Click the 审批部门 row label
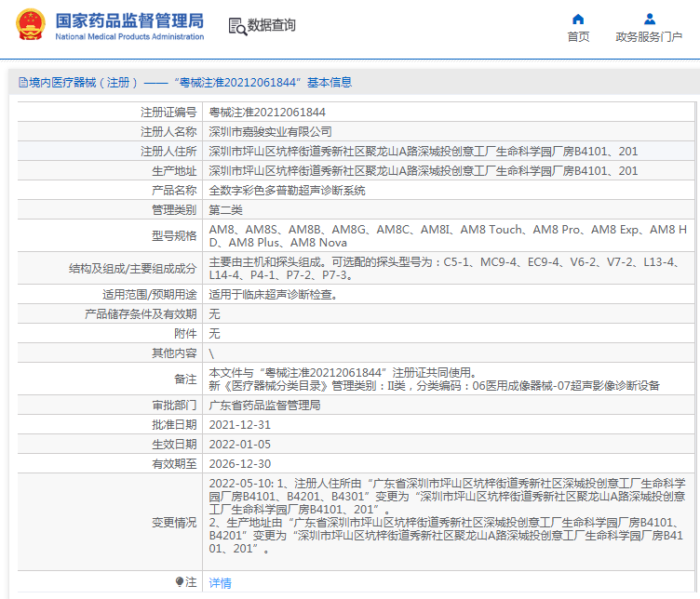The width and height of the screenshot is (700, 599). click(174, 406)
